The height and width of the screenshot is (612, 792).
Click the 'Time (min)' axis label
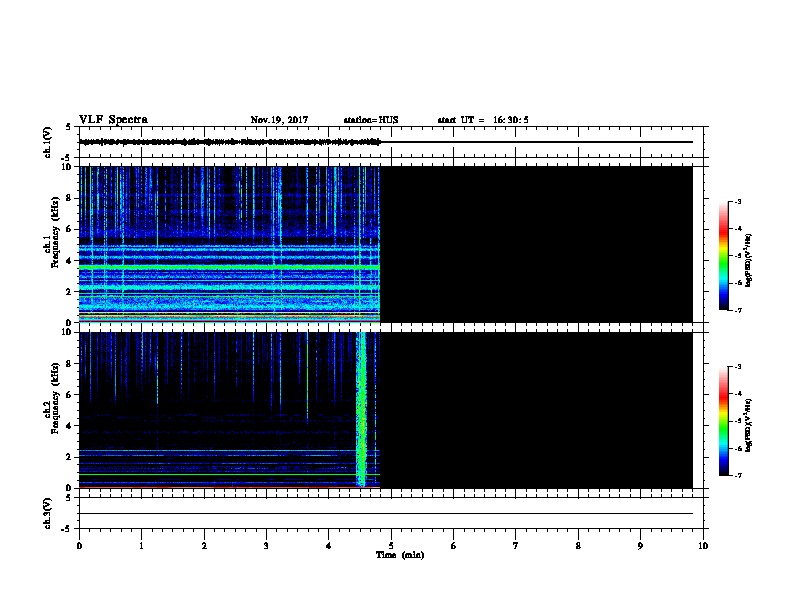point(400,555)
